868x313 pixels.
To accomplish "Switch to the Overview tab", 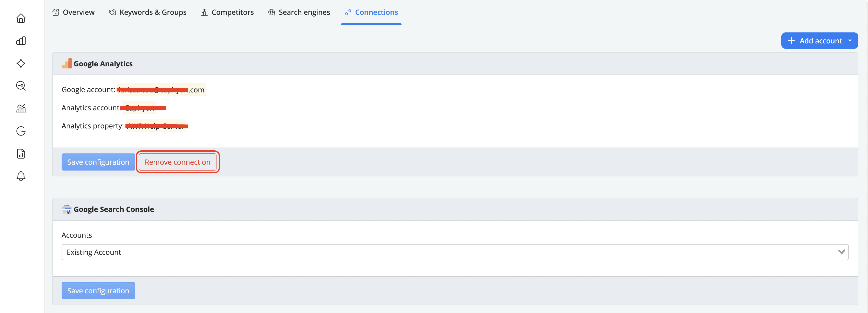I will point(73,13).
